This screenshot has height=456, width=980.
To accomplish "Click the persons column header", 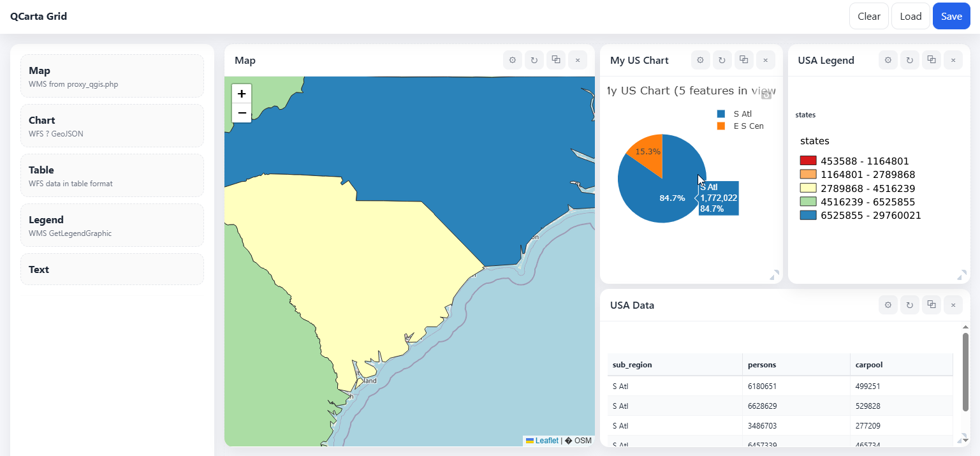I will point(796,365).
